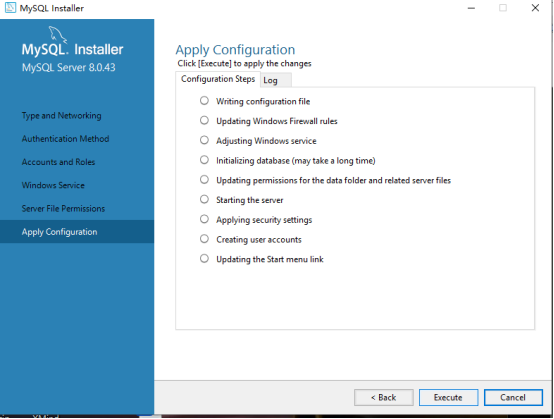Select the Starting the server step indicator
Image resolution: width=554 pixels, height=419 pixels.
(204, 199)
